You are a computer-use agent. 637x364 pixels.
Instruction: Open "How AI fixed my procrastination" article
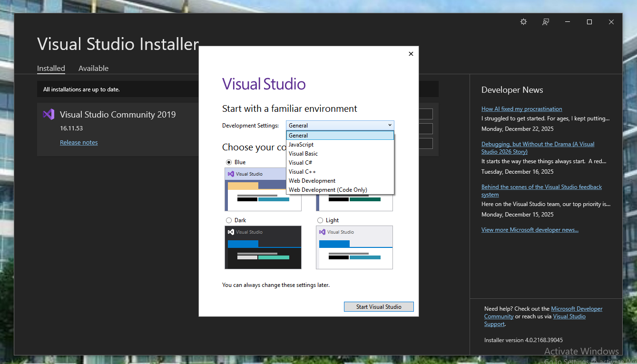pyautogui.click(x=521, y=109)
